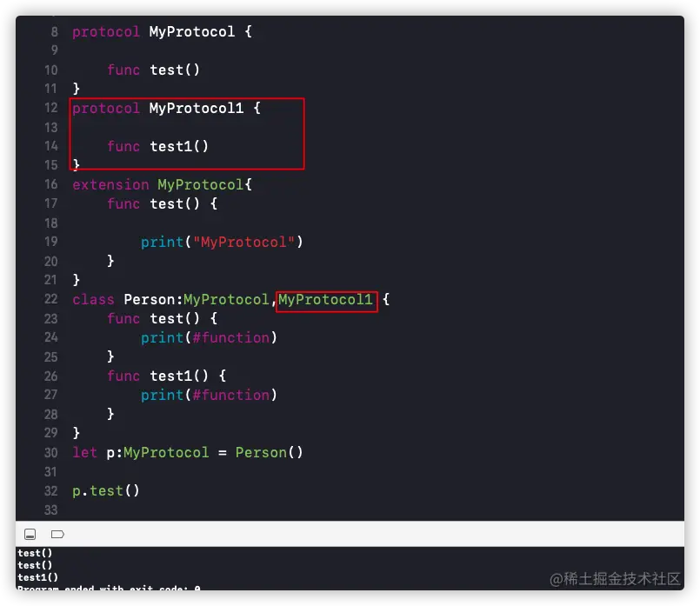The height and width of the screenshot is (606, 700).
Task: Click 'func test() {' on line 23
Action: [162, 318]
